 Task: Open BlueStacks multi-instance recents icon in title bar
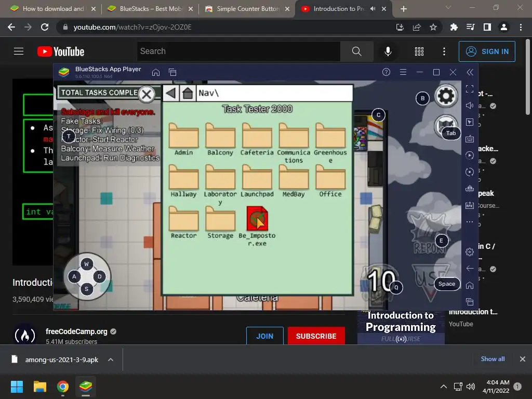click(172, 72)
